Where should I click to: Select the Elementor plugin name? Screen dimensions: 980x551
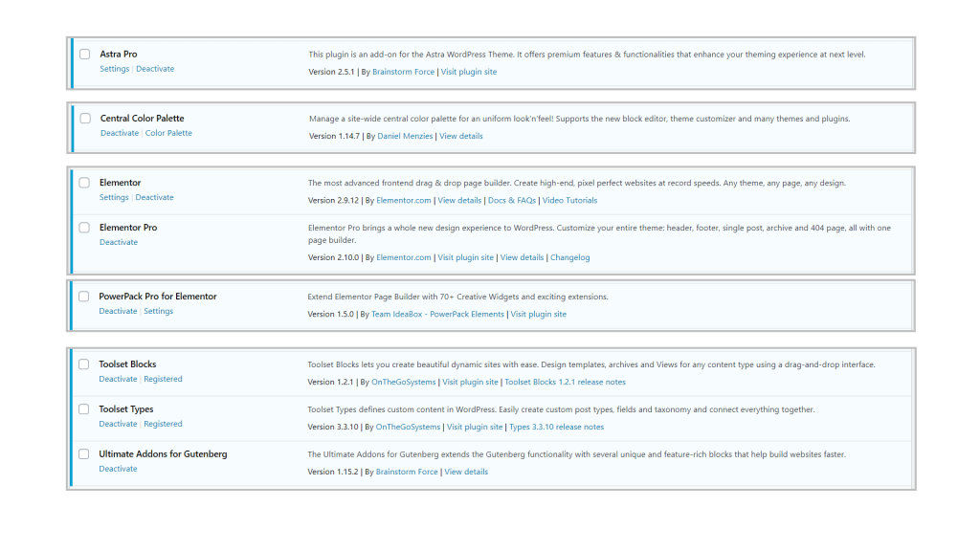[120, 183]
